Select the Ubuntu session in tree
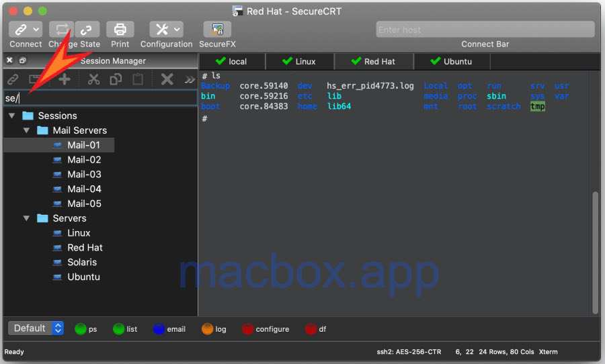The height and width of the screenshot is (364, 605). tap(83, 277)
